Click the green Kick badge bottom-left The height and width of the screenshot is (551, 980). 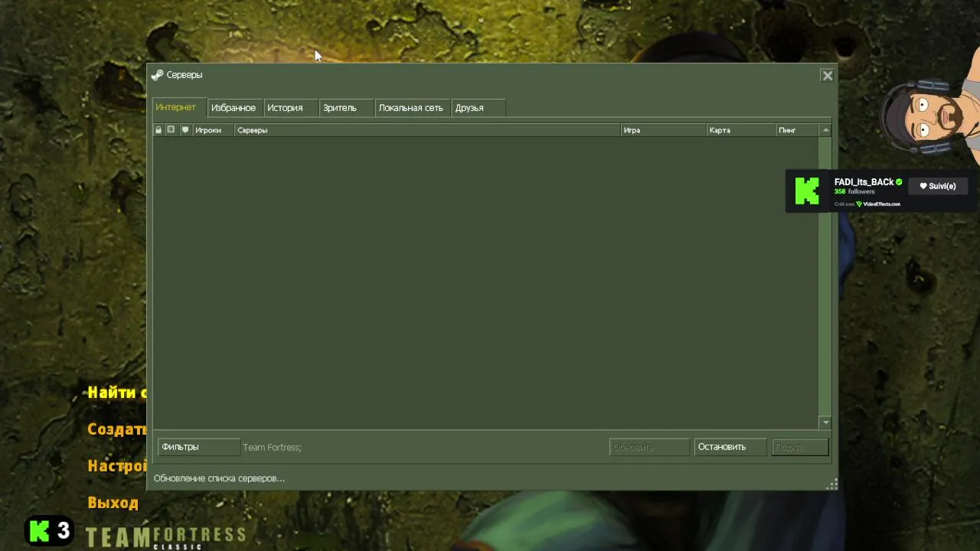point(51,530)
